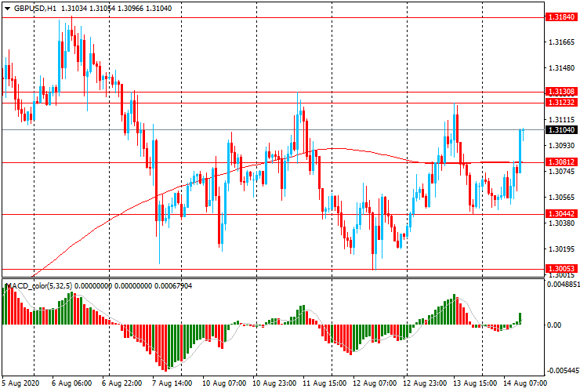Select the 14 Aug 07:00 time label
580x392 pixels.
pos(524,384)
